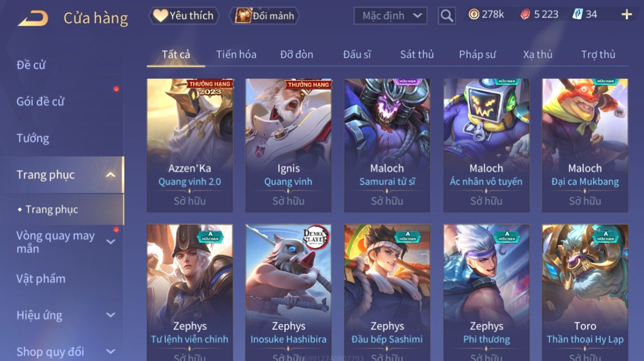Tap the blue voucher currency icon

[x=577, y=15]
